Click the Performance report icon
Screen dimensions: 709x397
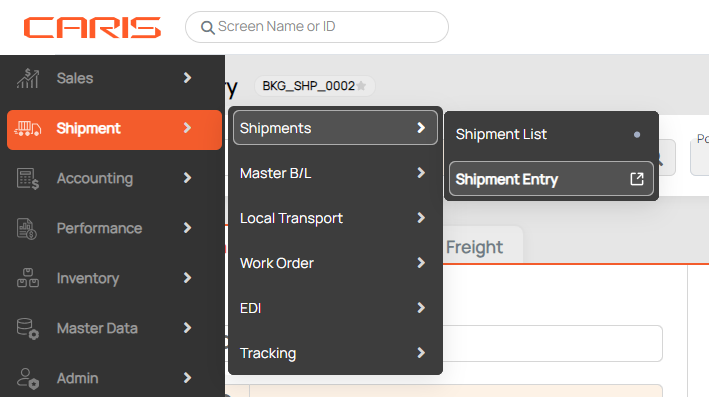27,228
